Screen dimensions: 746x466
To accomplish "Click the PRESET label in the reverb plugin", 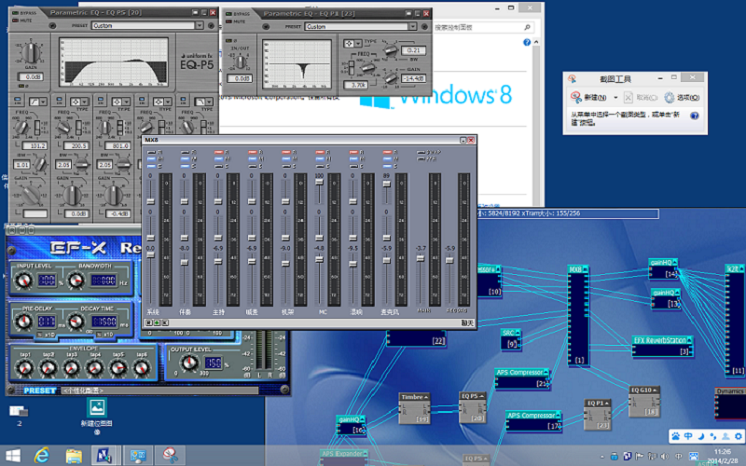I will (39, 390).
